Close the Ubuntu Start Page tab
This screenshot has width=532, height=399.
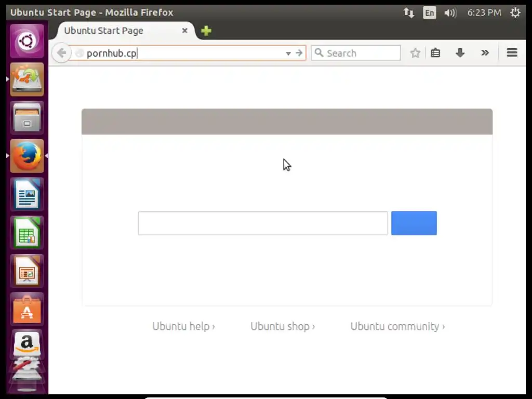click(184, 31)
